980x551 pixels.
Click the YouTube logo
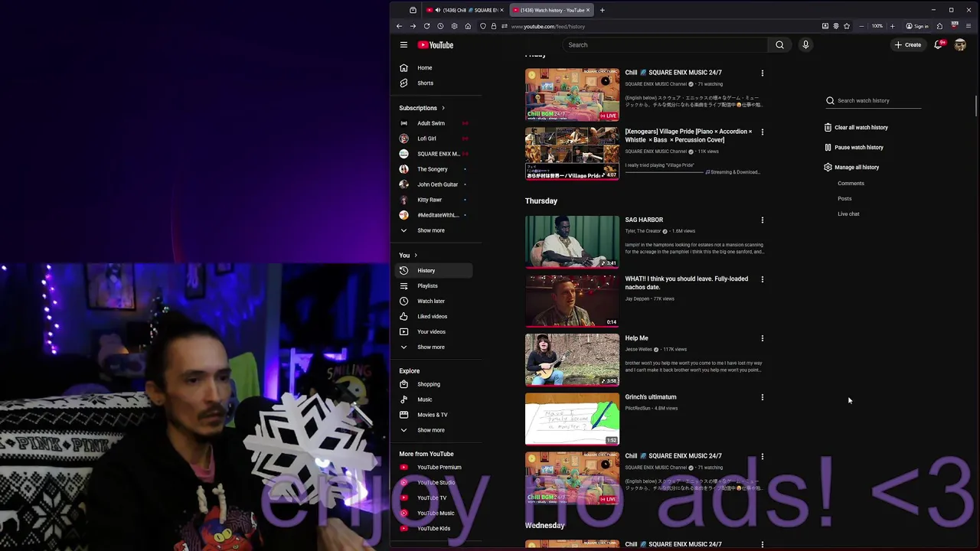(x=436, y=45)
